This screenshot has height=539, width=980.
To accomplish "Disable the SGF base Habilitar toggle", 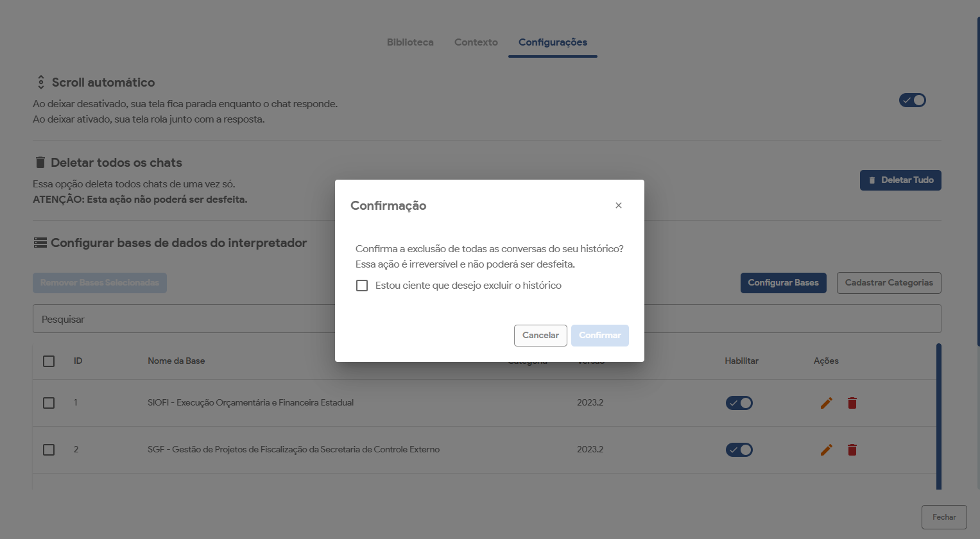I will coord(739,450).
